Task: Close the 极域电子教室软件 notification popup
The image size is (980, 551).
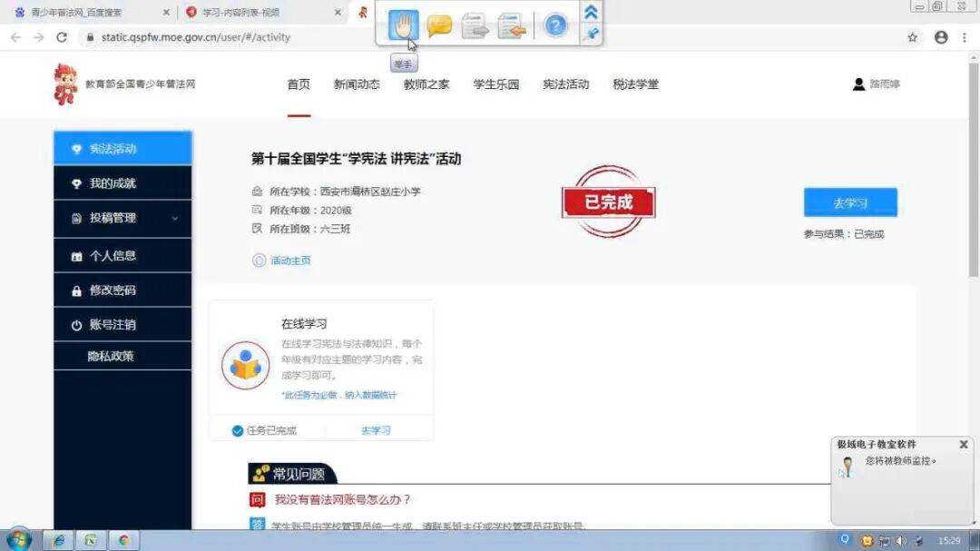Action: coord(964,445)
